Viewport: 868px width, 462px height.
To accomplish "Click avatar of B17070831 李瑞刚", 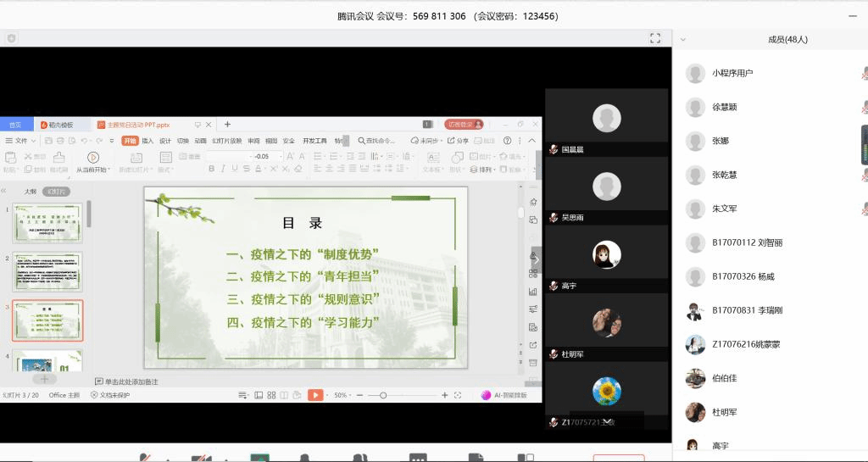I will click(695, 310).
